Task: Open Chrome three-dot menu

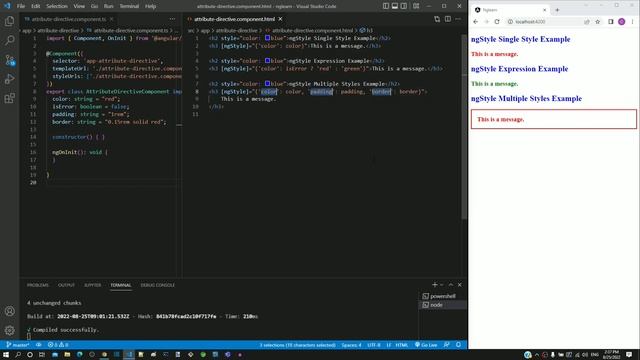Action: pos(632,22)
